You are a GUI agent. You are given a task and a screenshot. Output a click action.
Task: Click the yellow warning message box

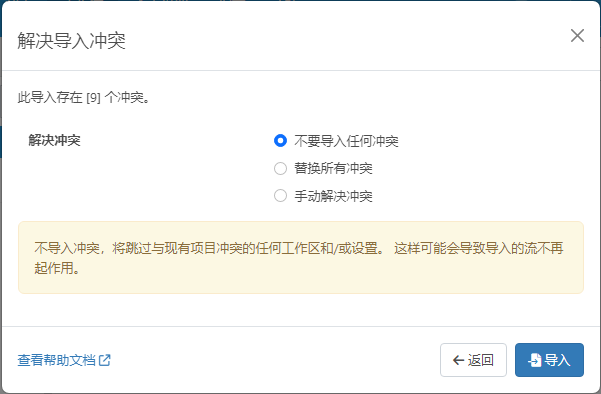click(301, 258)
